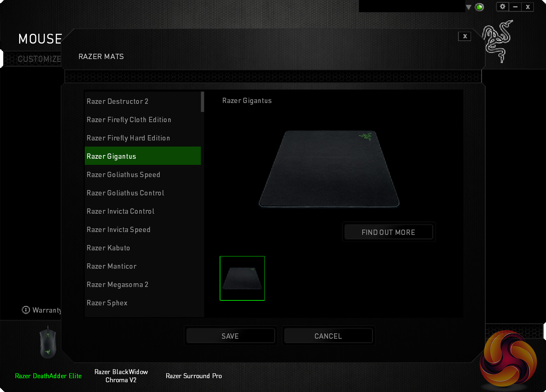Viewport: 546px width, 392px height.
Task: Click the green online status indicator
Action: click(480, 7)
